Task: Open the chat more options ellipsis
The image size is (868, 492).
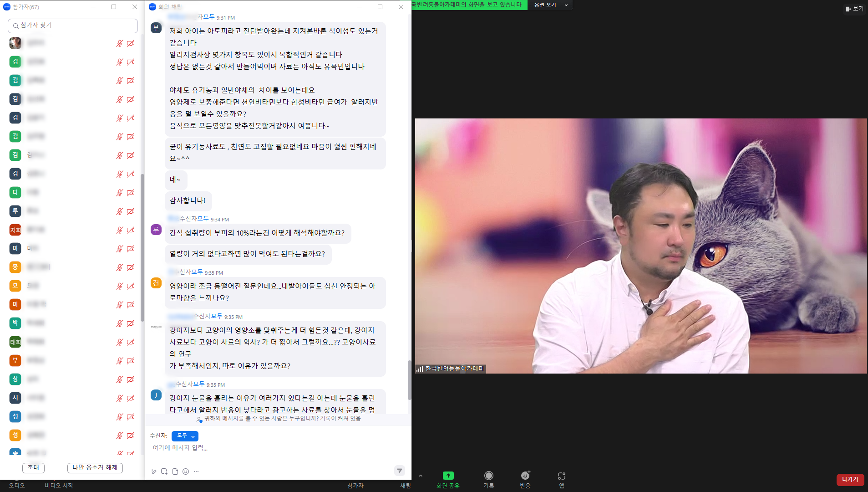Action: click(x=196, y=471)
